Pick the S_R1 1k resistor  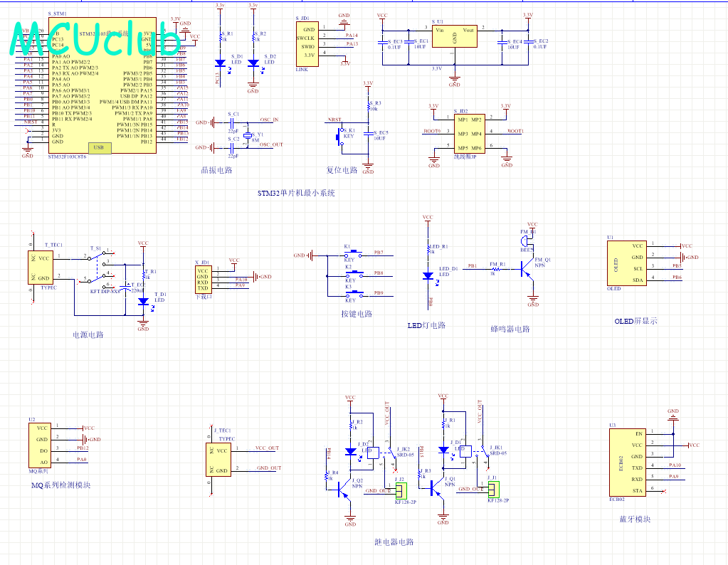tap(220, 37)
